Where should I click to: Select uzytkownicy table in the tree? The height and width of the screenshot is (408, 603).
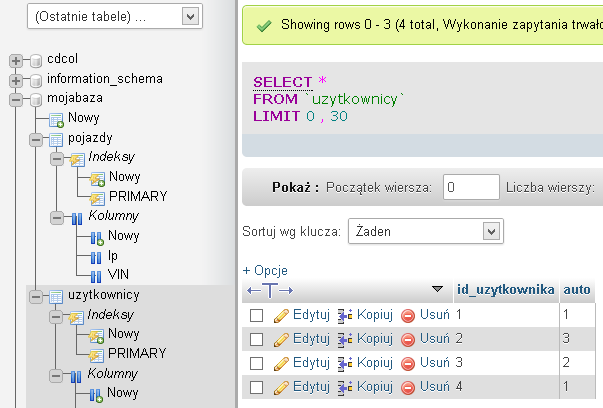pos(103,295)
